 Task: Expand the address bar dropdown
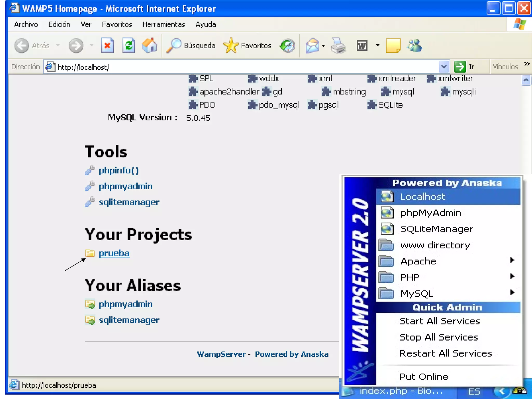point(444,67)
